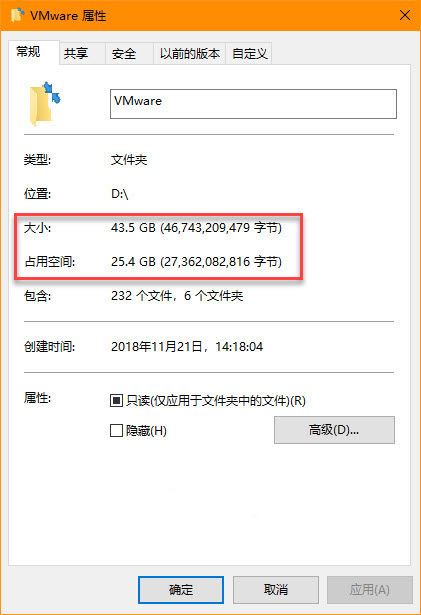Click the shared folder icon beside the name field
The height and width of the screenshot is (615, 421).
pyautogui.click(x=45, y=103)
